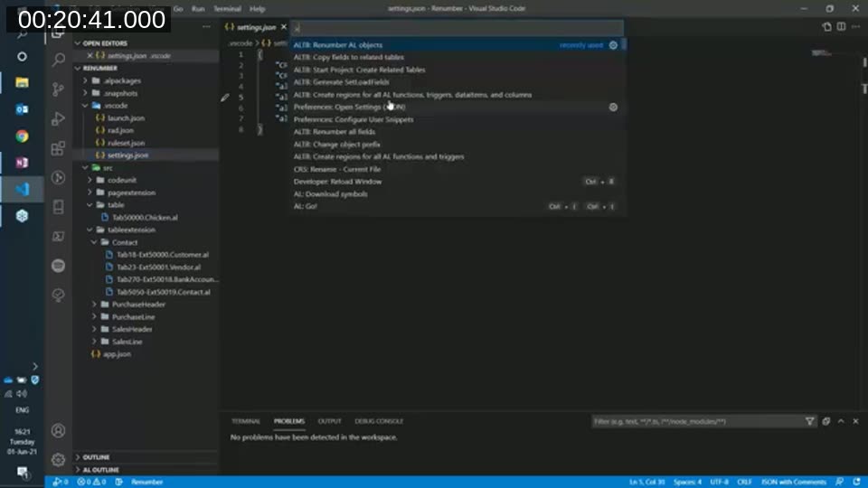Open the Source Control view
This screenshot has width=868, height=488.
58,89
